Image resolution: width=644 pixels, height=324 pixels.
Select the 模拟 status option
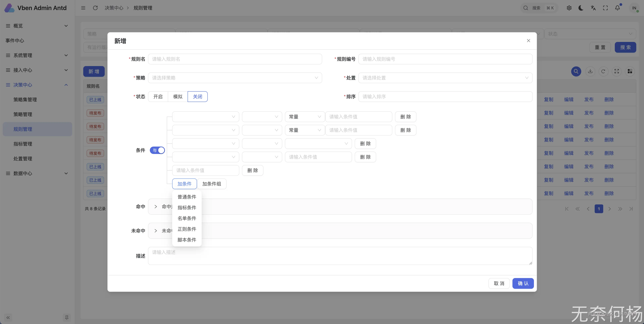click(178, 97)
